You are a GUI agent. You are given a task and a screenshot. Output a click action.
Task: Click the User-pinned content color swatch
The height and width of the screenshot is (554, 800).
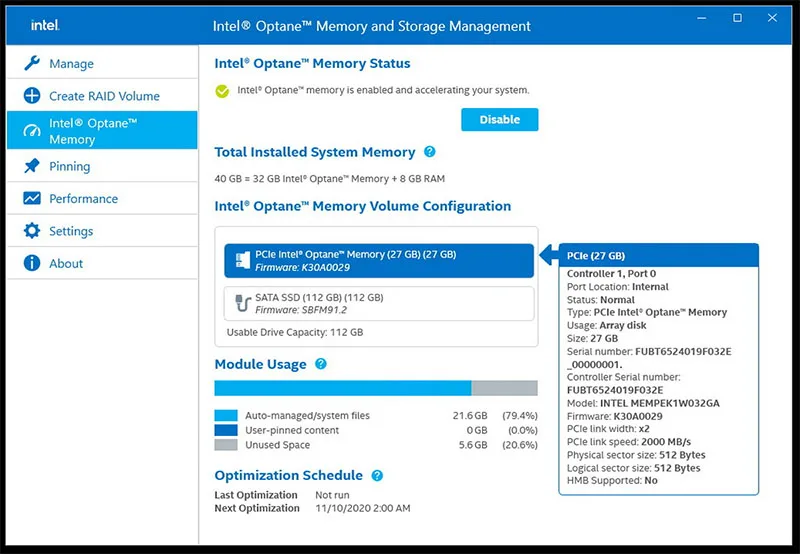click(x=226, y=430)
